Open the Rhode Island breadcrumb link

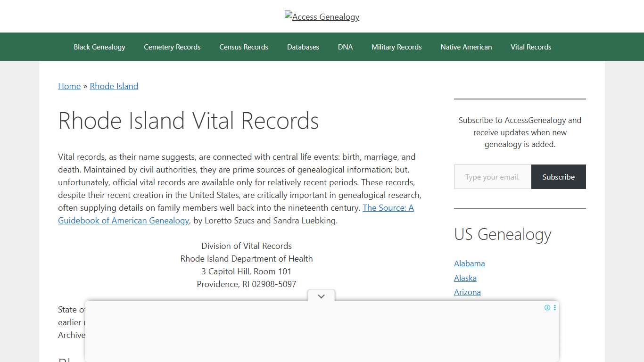point(114,86)
